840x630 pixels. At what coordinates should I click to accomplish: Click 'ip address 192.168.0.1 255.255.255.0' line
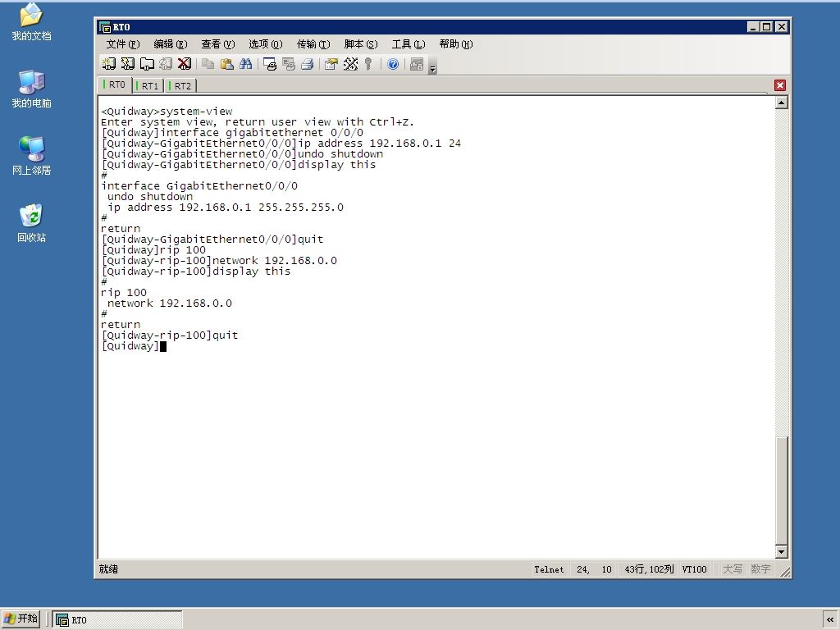tap(226, 208)
